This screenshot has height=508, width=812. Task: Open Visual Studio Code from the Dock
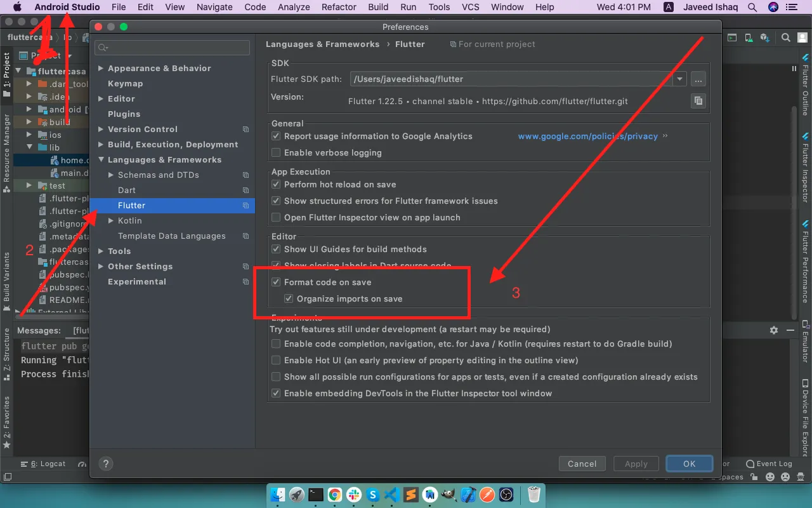pyautogui.click(x=392, y=495)
